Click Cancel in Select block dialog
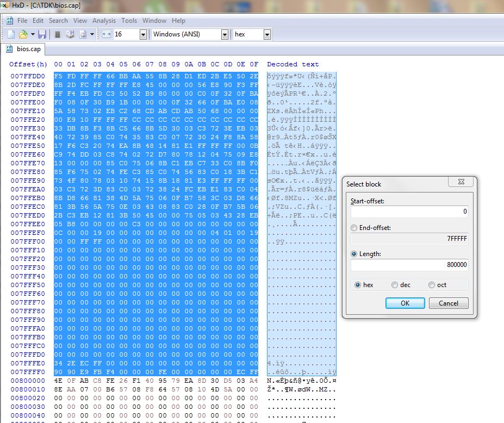This screenshot has width=504, height=423. pos(449,303)
